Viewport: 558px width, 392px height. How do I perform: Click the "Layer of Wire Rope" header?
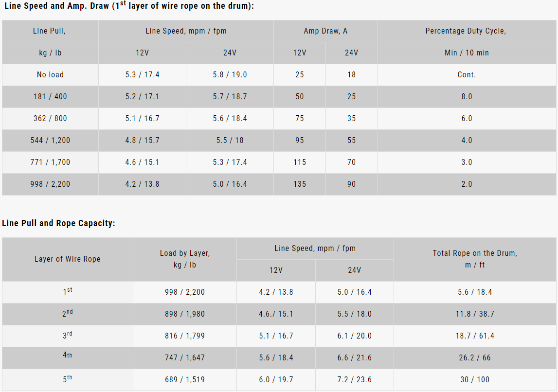(x=68, y=259)
